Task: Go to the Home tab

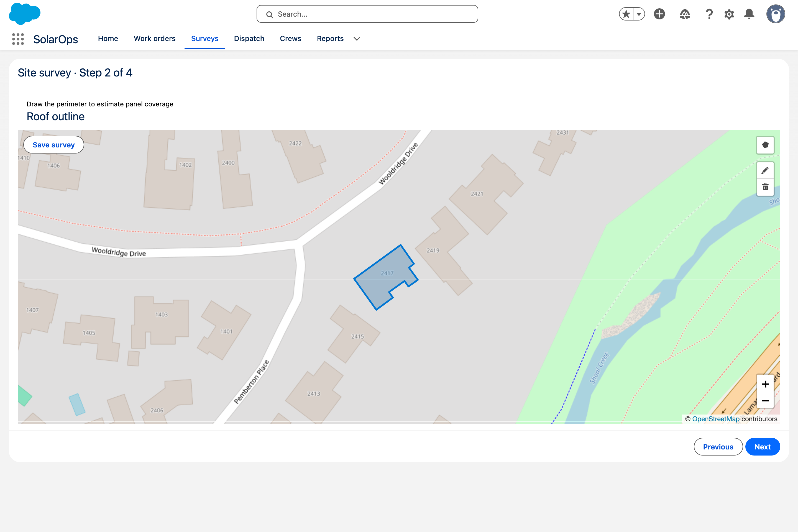Action: pos(108,39)
